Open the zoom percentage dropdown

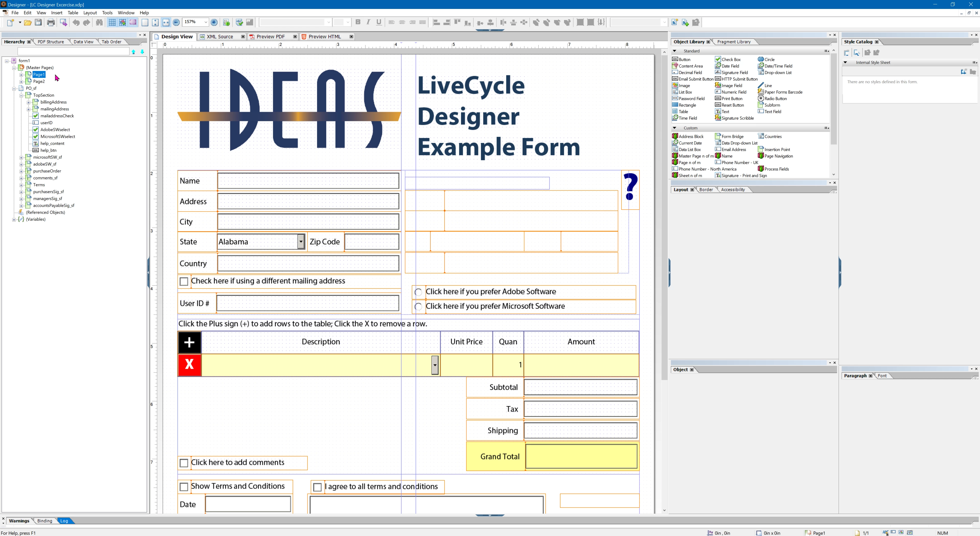[x=206, y=22]
